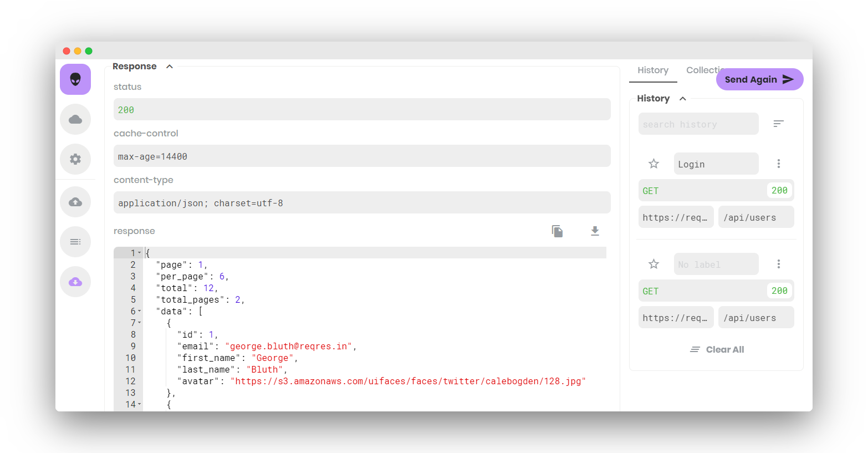Select the purple cloud download import icon
Viewport: 868px width, 453px height.
click(75, 282)
